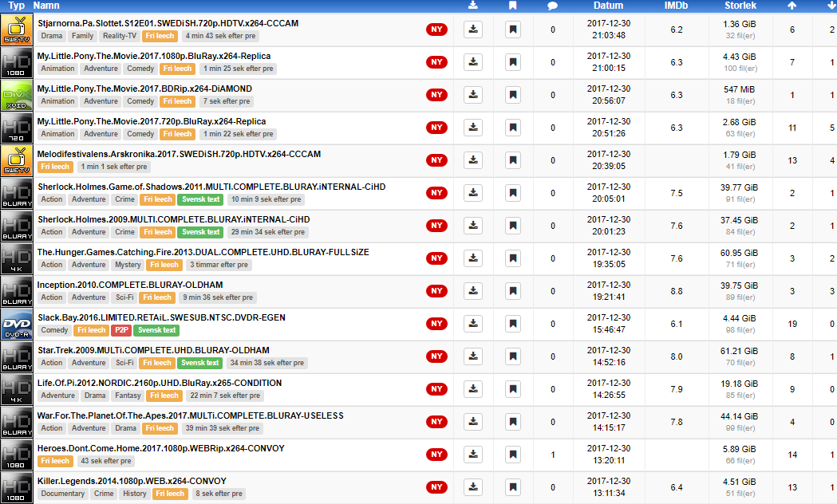Download My.Little.Pony 720p BluRay Replica
Viewport: 837px width, 504px height.
[473, 128]
